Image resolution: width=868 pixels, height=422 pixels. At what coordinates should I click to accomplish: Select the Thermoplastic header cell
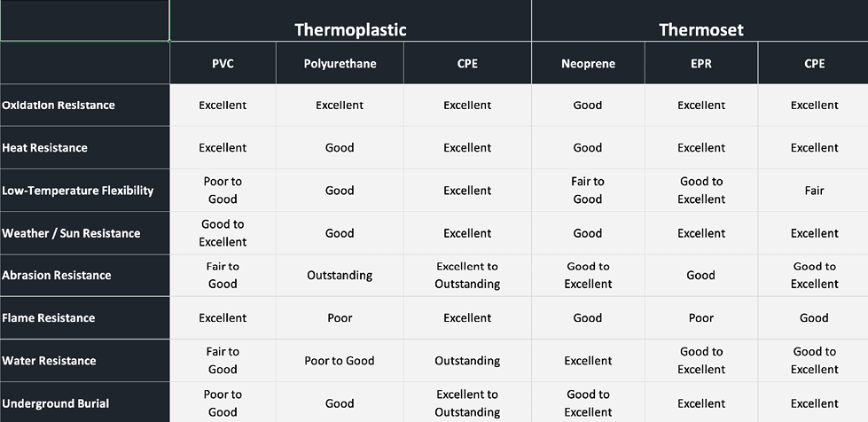[350, 20]
